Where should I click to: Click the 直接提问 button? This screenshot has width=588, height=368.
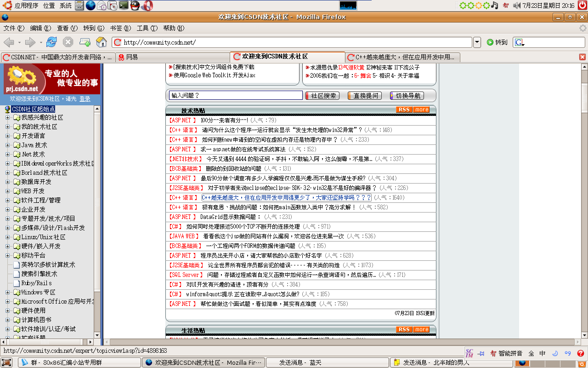(365, 96)
